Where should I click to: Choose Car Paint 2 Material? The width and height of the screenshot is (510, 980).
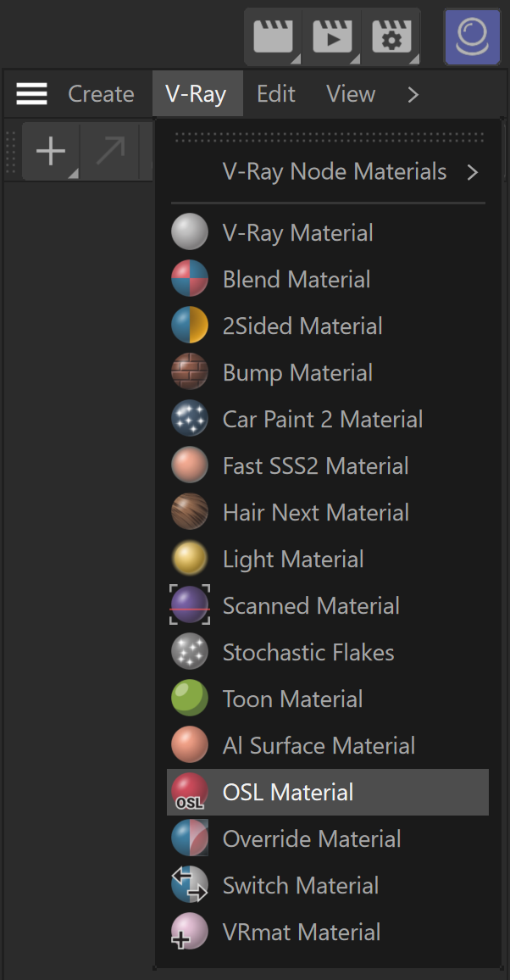(328, 419)
